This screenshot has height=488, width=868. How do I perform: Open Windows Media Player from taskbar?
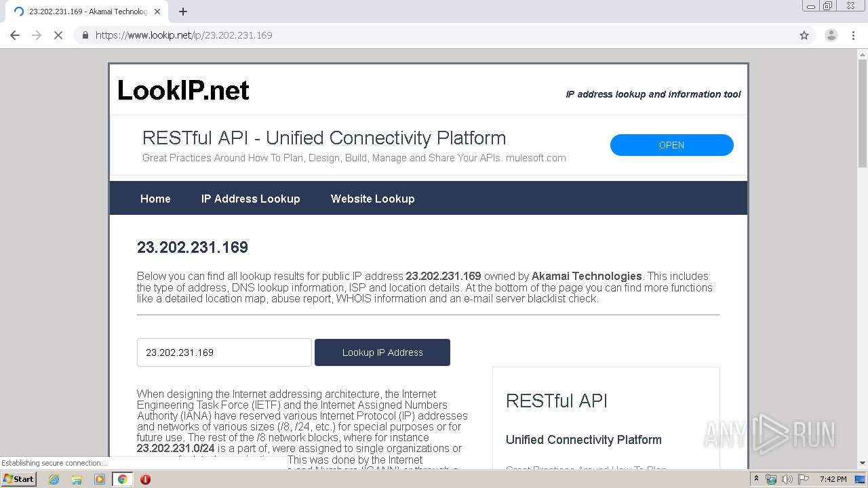100,479
